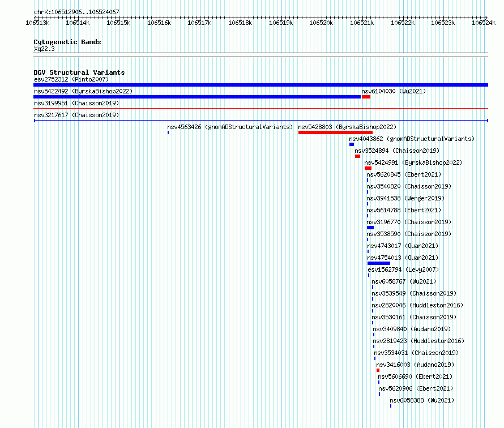Open nsv2820046 (Huddleston2016) label

pos(417,305)
